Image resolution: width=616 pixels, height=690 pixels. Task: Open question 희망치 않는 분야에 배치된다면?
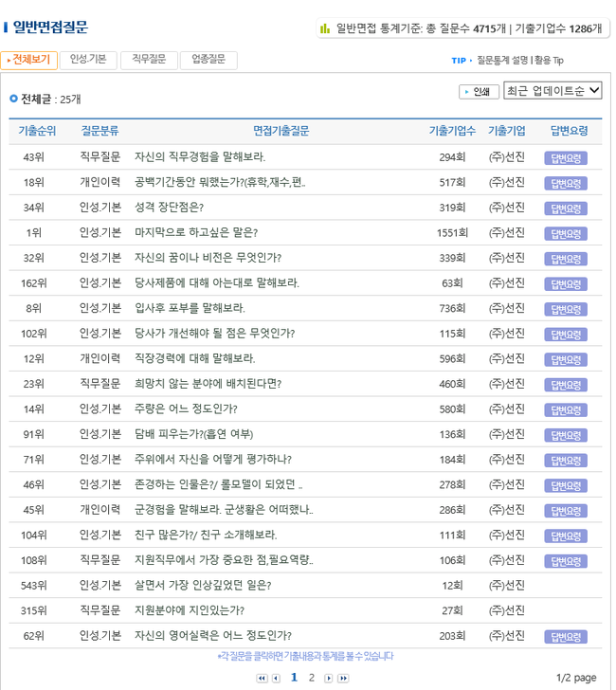point(208,384)
